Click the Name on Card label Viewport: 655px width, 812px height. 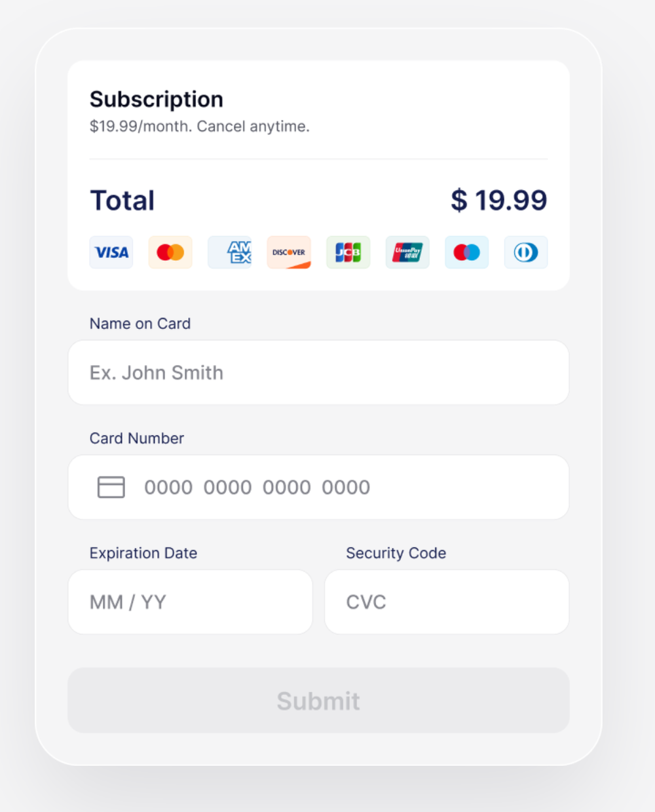(140, 323)
